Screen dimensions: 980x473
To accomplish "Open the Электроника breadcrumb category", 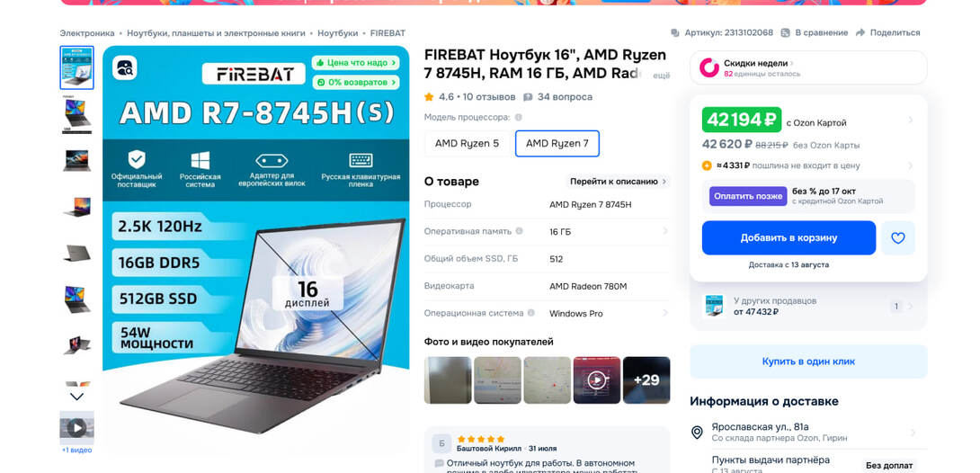I will point(87,33).
